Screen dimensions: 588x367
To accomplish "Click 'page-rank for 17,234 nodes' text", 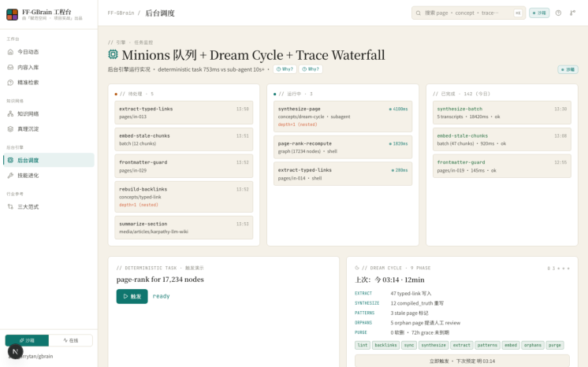I will (160, 280).
